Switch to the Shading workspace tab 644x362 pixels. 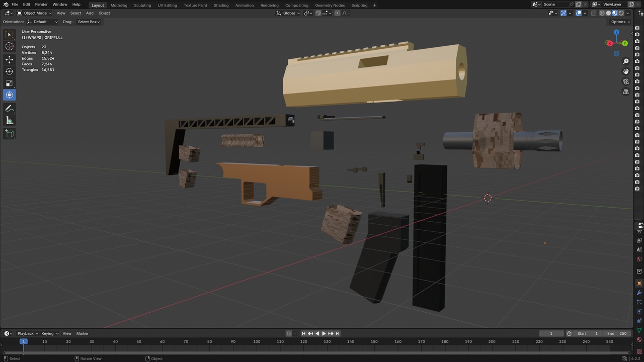click(x=221, y=5)
